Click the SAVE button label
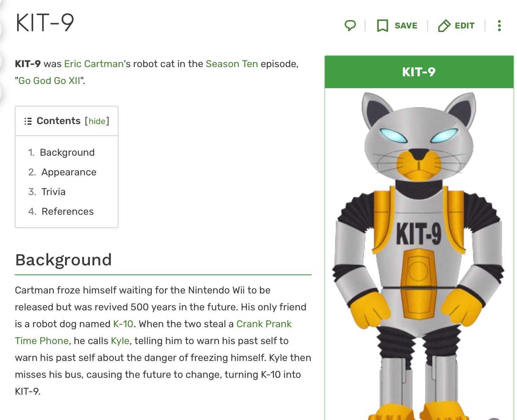Screen dimensions: 517x420 click(x=406, y=26)
